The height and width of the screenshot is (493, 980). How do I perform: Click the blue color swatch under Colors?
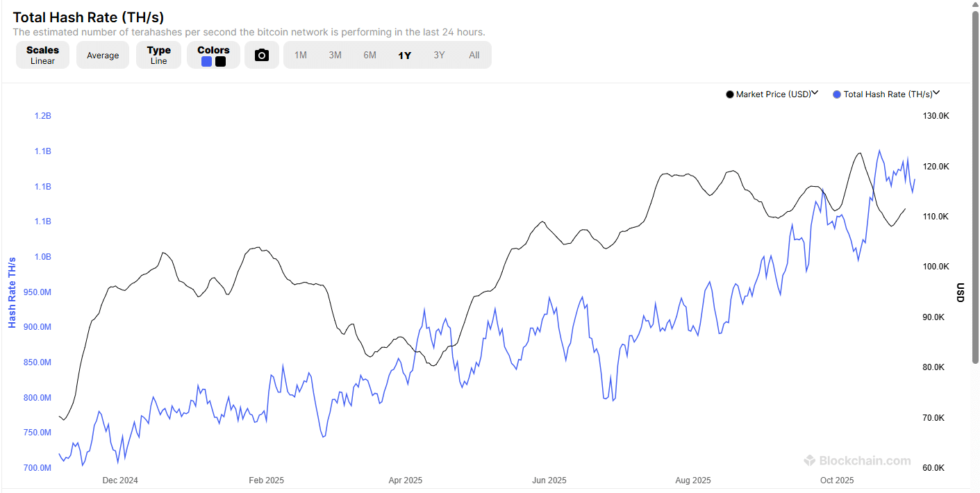(x=206, y=61)
